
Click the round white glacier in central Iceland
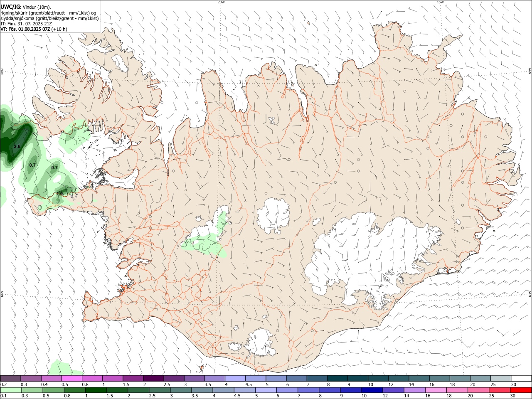[x=273, y=216]
